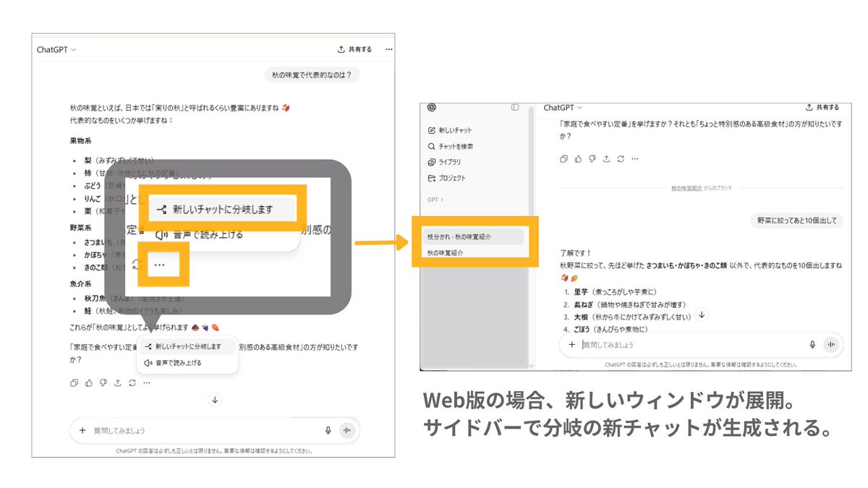868x488 pixels.
Task: Regenerate the response in the window without sidebar
Action: (x=132, y=382)
